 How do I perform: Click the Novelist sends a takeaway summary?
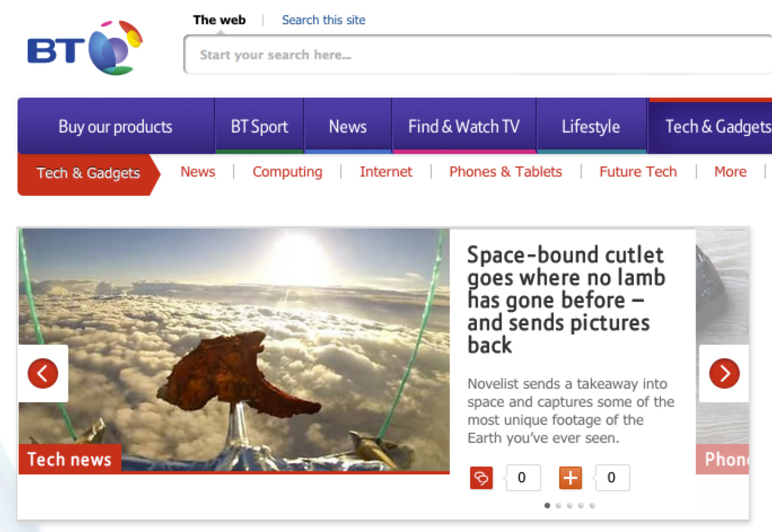pos(571,411)
